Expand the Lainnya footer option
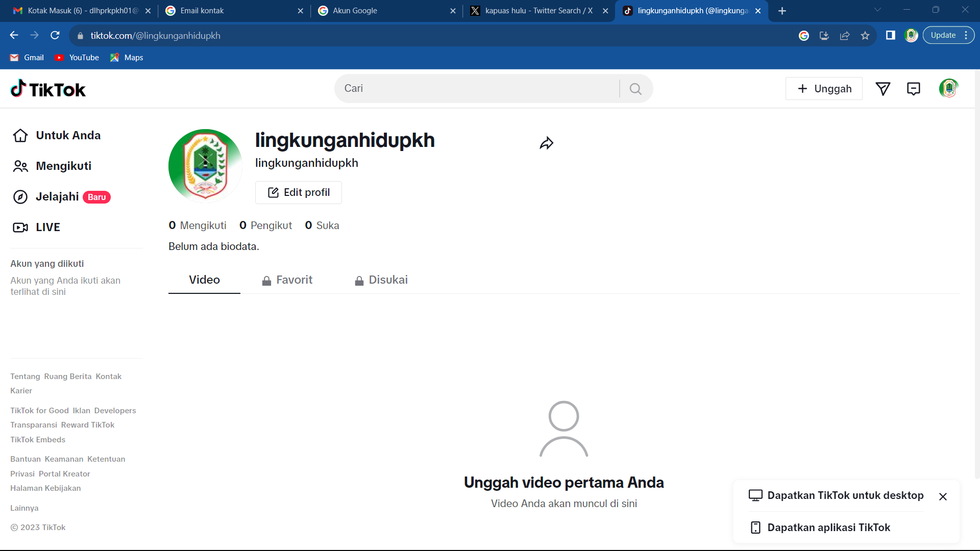 tap(24, 508)
